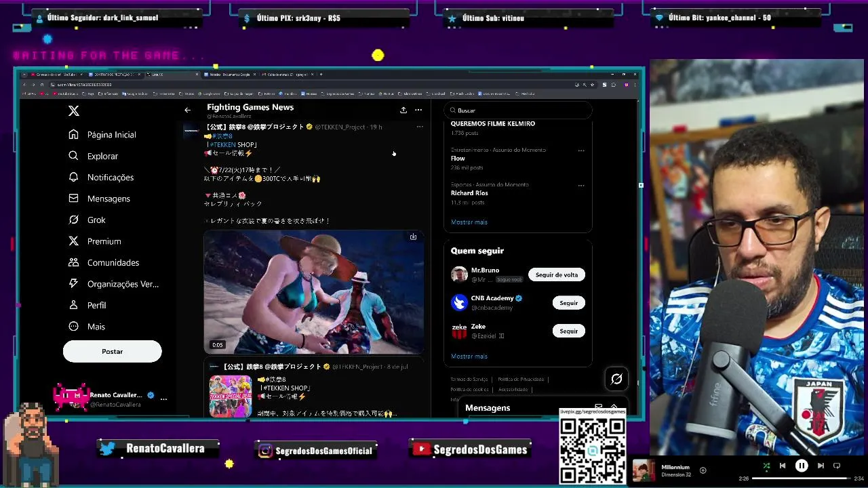Open more options on the TEKKEN_Project post

(420, 127)
